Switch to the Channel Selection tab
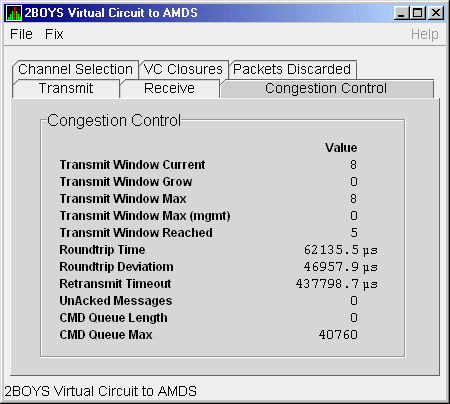Viewport: 450px width, 404px height. [75, 69]
